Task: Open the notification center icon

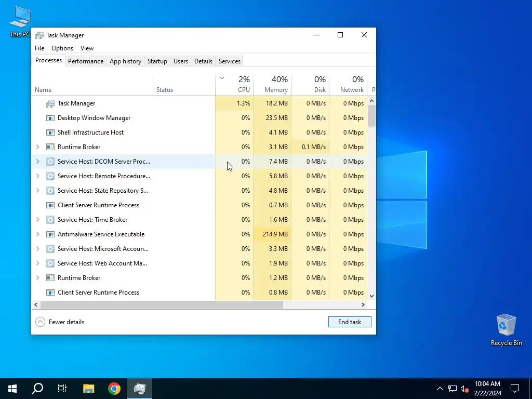Action: click(x=515, y=389)
